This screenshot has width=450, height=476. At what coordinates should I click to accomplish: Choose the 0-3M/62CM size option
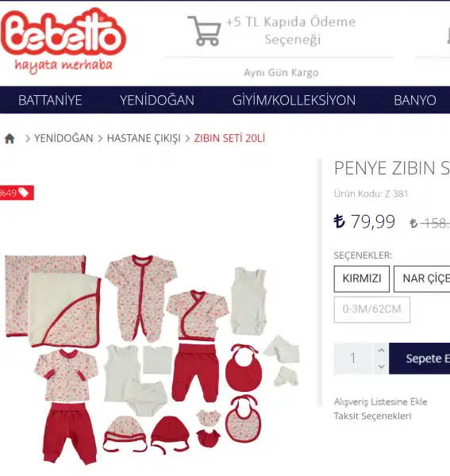tap(372, 309)
